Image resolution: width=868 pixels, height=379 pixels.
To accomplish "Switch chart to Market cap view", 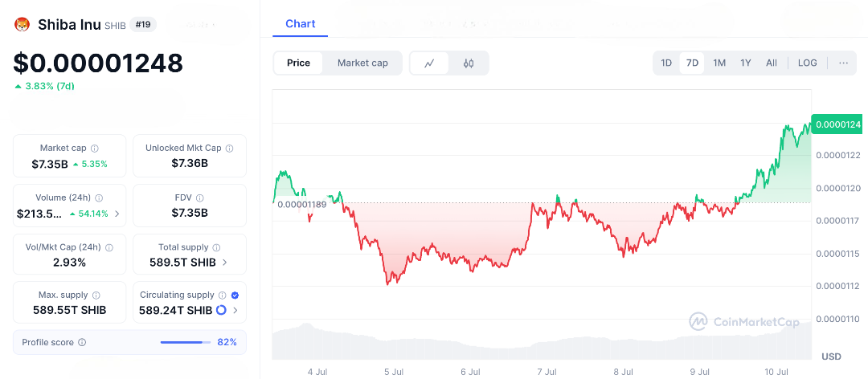I will 362,63.
